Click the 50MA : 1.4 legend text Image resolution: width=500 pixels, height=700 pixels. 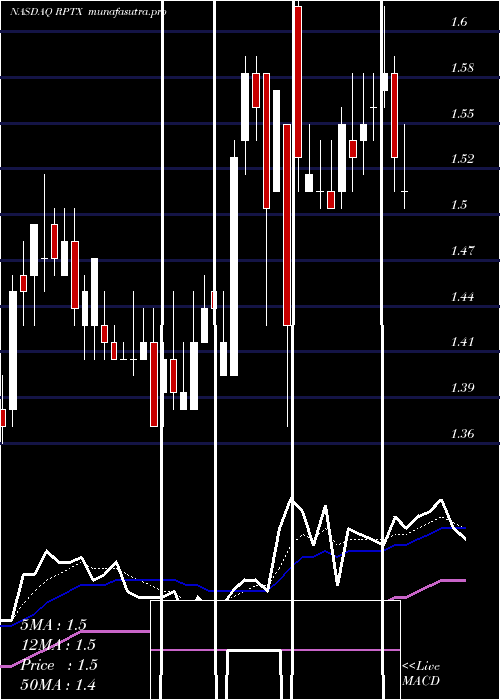(x=58, y=685)
